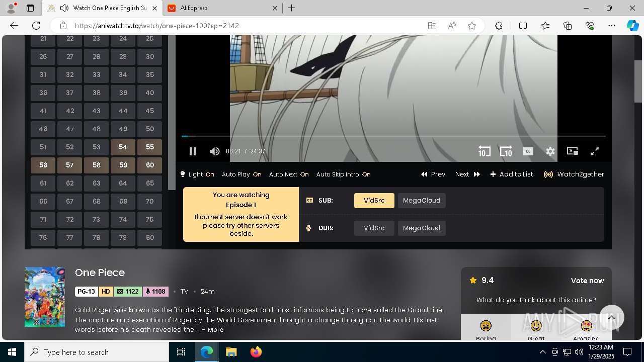Refresh the page
The height and width of the screenshot is (362, 644).
point(36,26)
